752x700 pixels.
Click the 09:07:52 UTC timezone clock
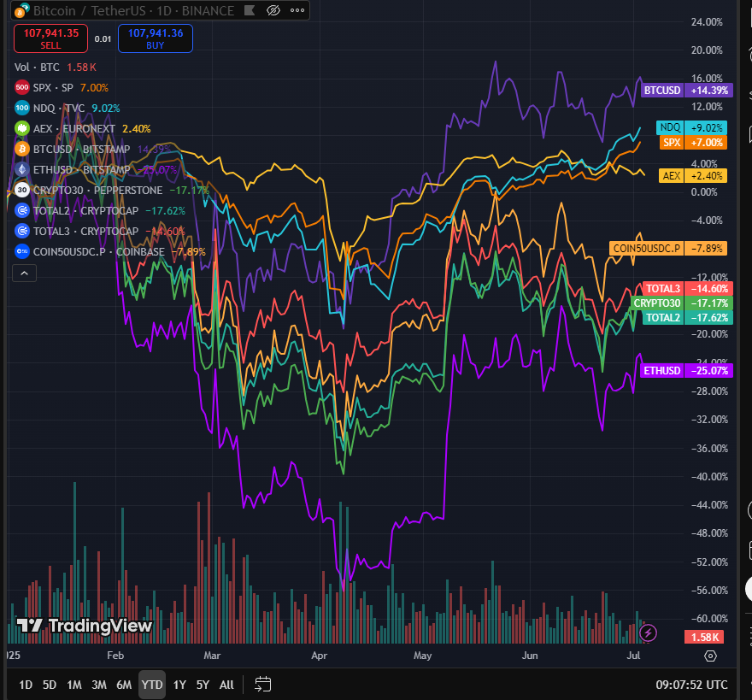tap(691, 685)
